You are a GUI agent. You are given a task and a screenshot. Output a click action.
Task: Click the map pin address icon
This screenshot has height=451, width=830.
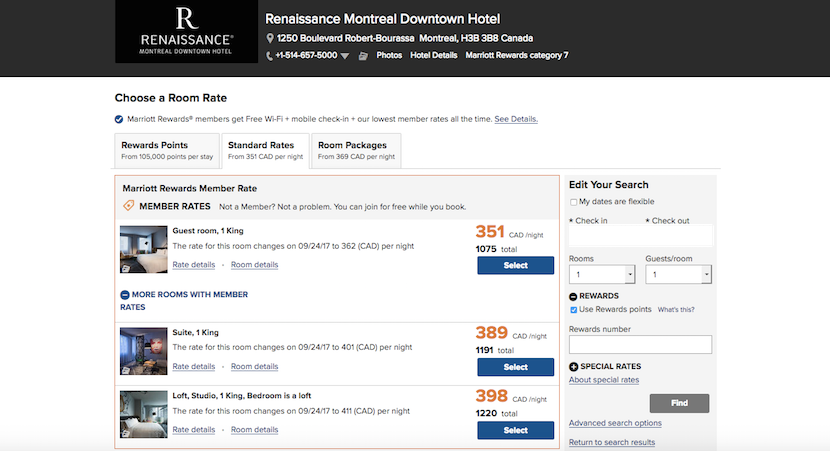tap(270, 38)
